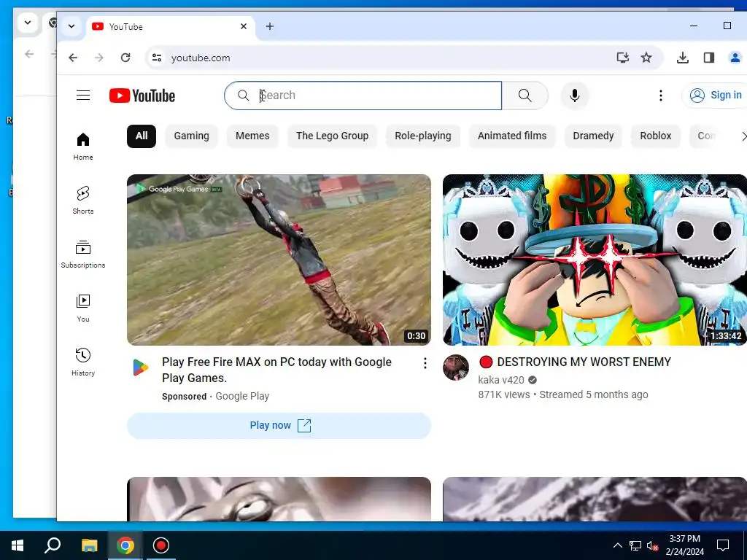Open the notification center icon

coord(723,545)
